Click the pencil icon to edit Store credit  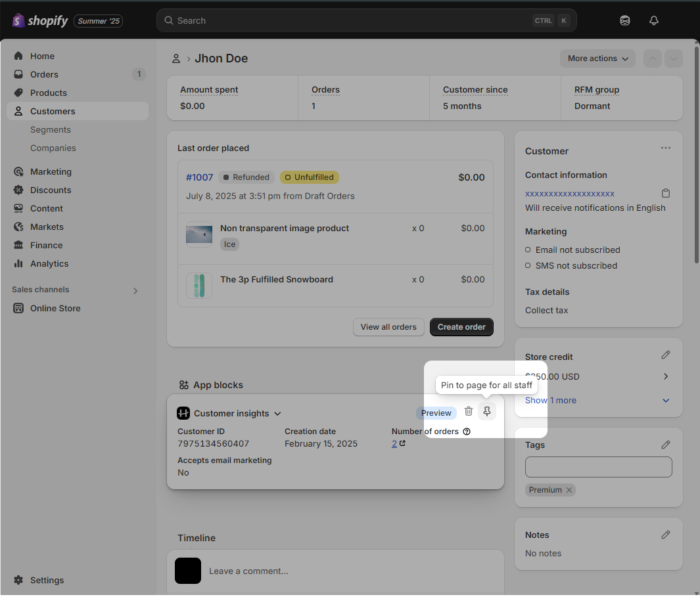pos(666,355)
